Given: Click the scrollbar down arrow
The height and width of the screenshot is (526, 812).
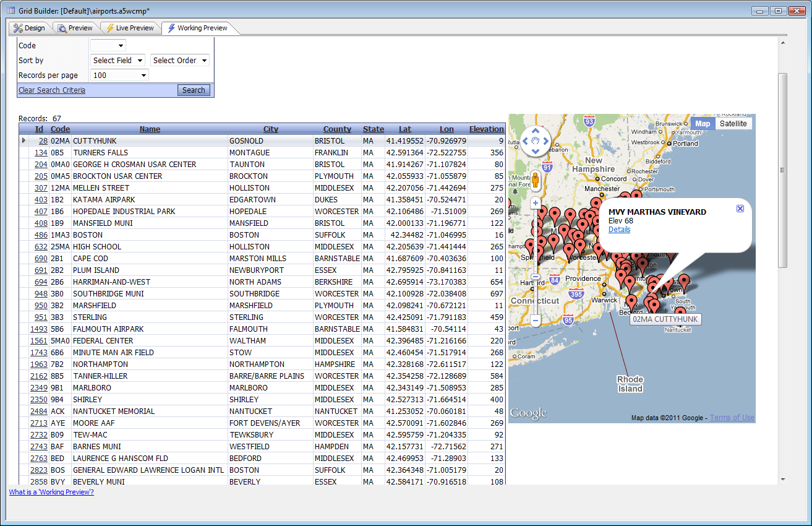Looking at the screenshot, I should click(x=783, y=479).
